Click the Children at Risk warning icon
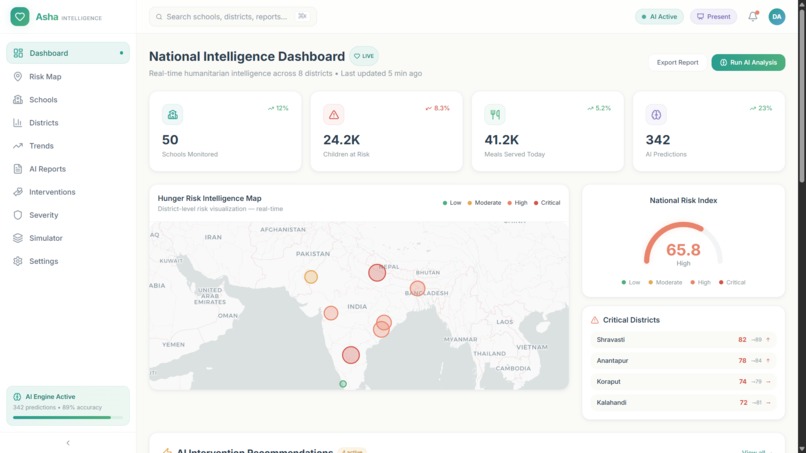Screen dimensions: 806x453 tap(334, 114)
